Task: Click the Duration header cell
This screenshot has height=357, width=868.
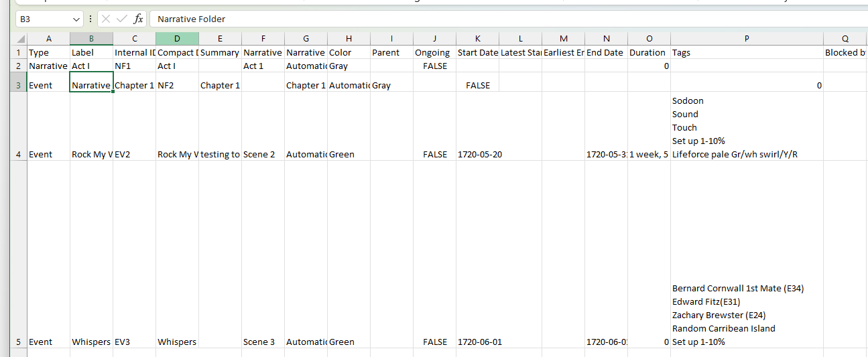Action: click(649, 53)
